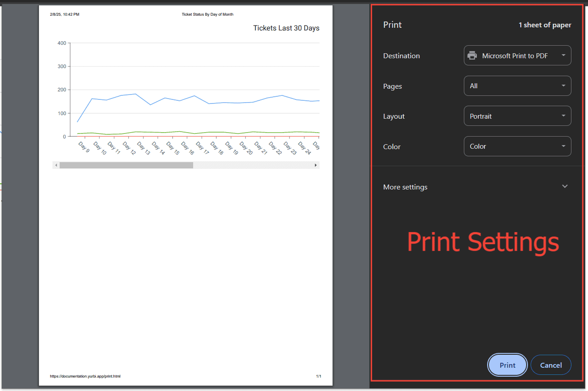This screenshot has width=588, height=391.
Task: Click the More settings label
Action: tap(405, 187)
